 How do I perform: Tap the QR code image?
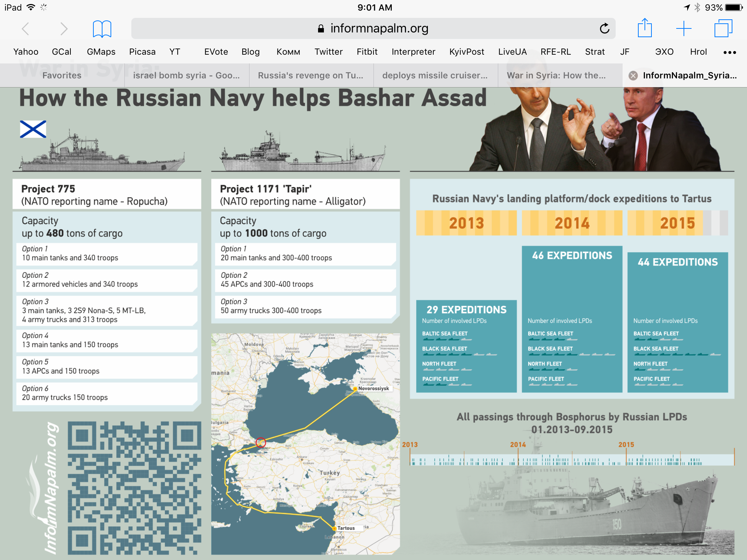[x=134, y=488]
